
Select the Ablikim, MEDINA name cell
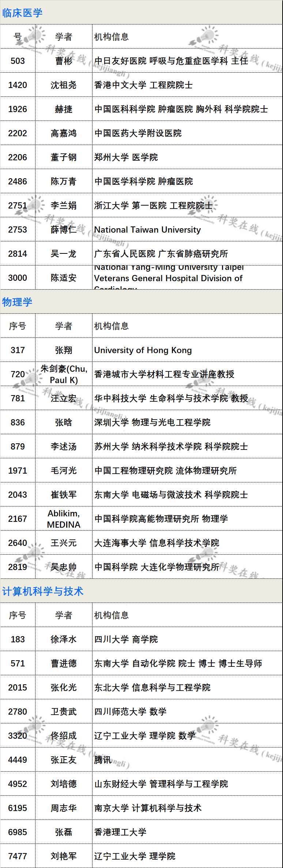[64, 519]
